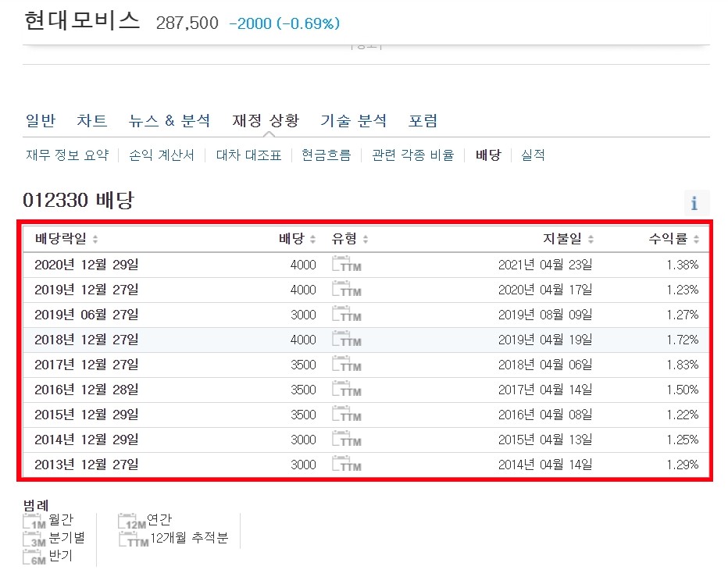The image size is (728, 584).
Task: Click the 287,500 stock price
Action: tap(187, 23)
